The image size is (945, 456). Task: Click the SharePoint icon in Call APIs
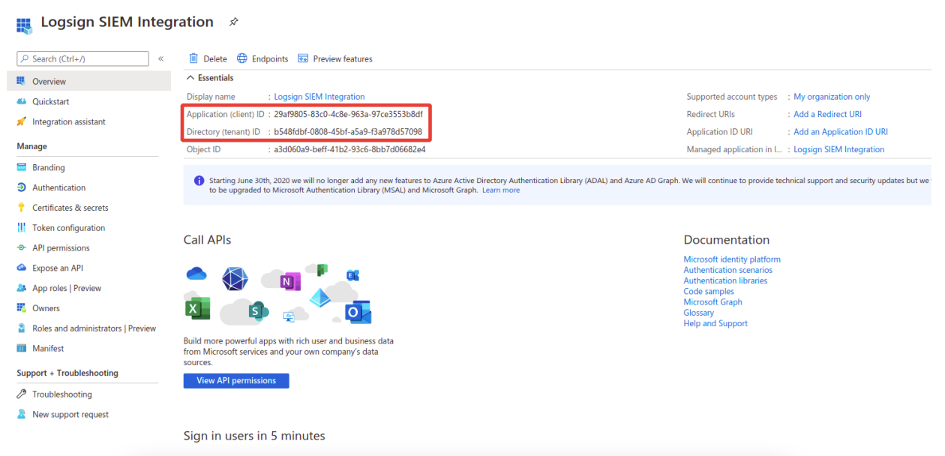(258, 311)
